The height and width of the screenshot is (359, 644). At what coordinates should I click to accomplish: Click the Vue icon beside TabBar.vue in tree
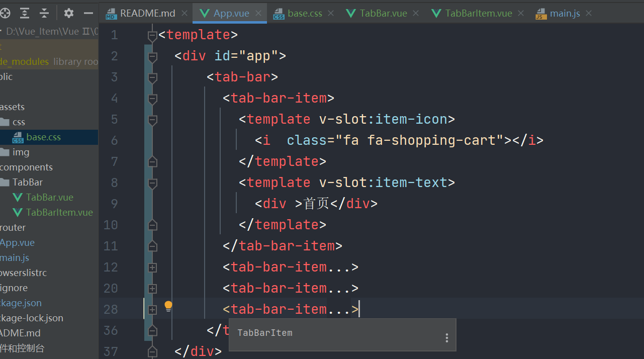click(x=18, y=197)
